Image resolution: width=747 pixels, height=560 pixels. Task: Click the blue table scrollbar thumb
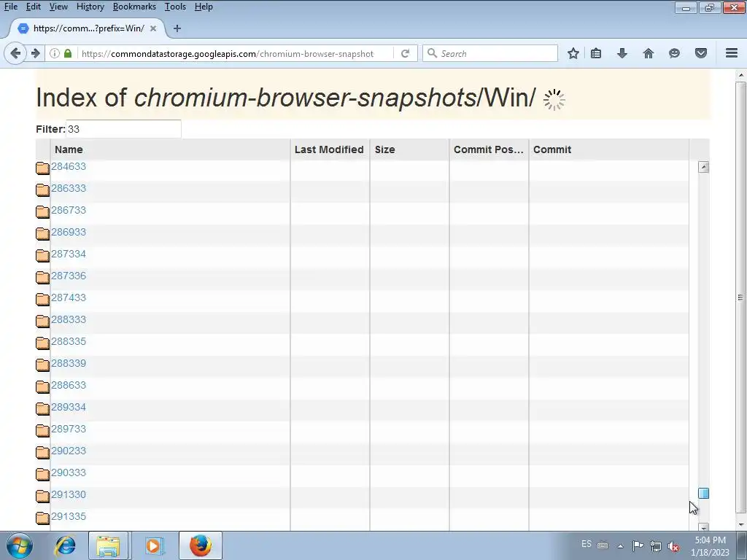tap(703, 494)
